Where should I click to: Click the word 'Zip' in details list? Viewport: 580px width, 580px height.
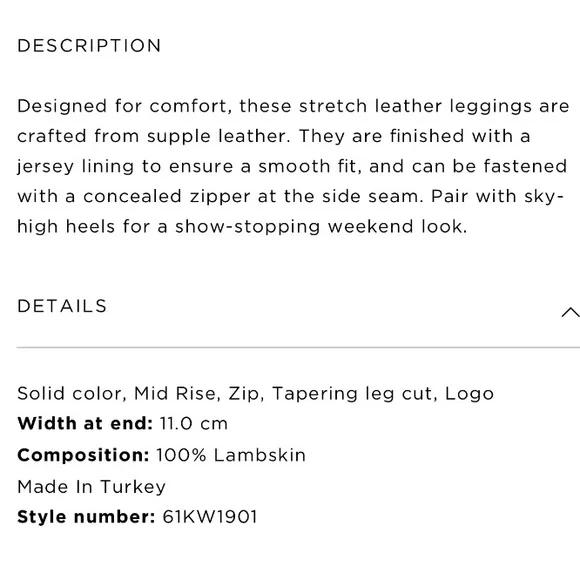tap(244, 394)
